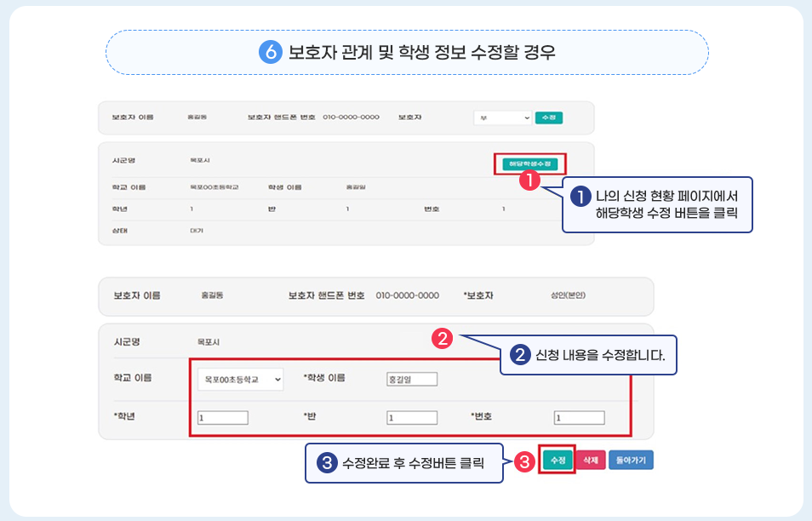Click the dropdown arrow on the 보호자 select
This screenshot has width=812, height=521.
pos(526,118)
